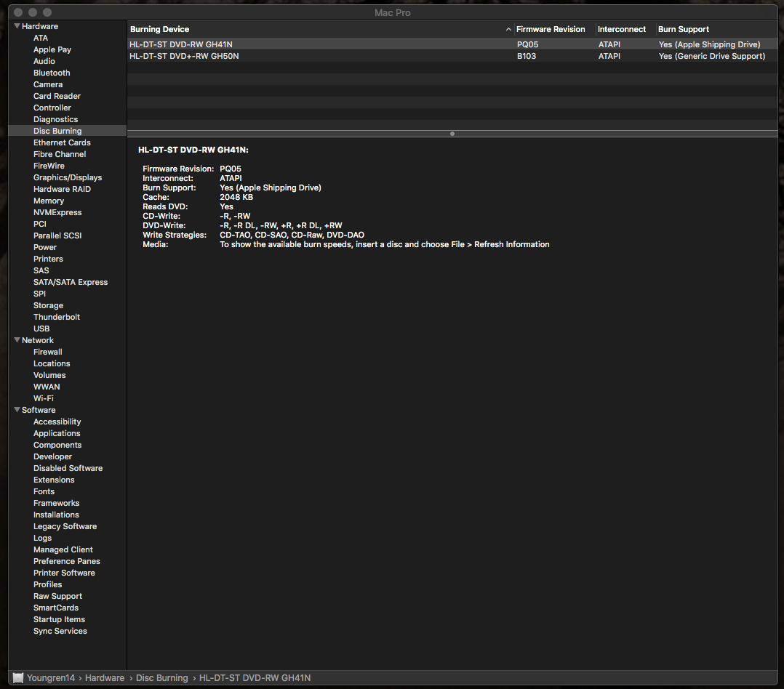The image size is (784, 689).
Task: Show Wi-Fi information
Action: 44,398
